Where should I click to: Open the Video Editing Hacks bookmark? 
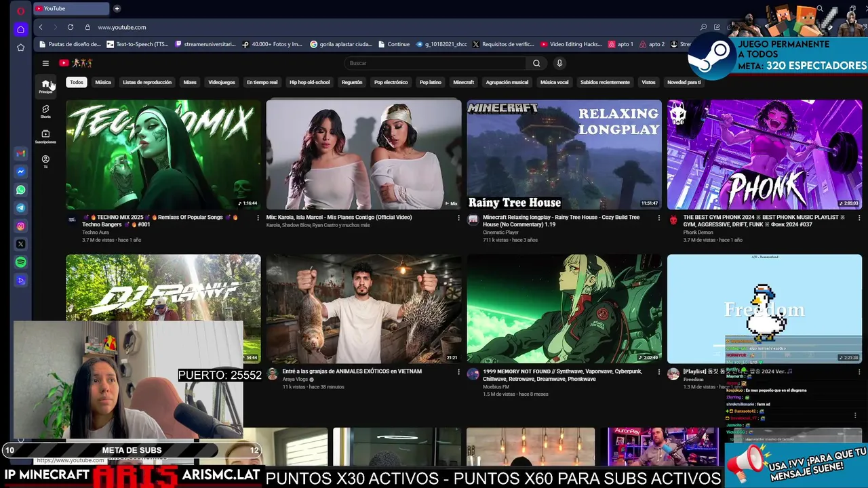pyautogui.click(x=572, y=44)
